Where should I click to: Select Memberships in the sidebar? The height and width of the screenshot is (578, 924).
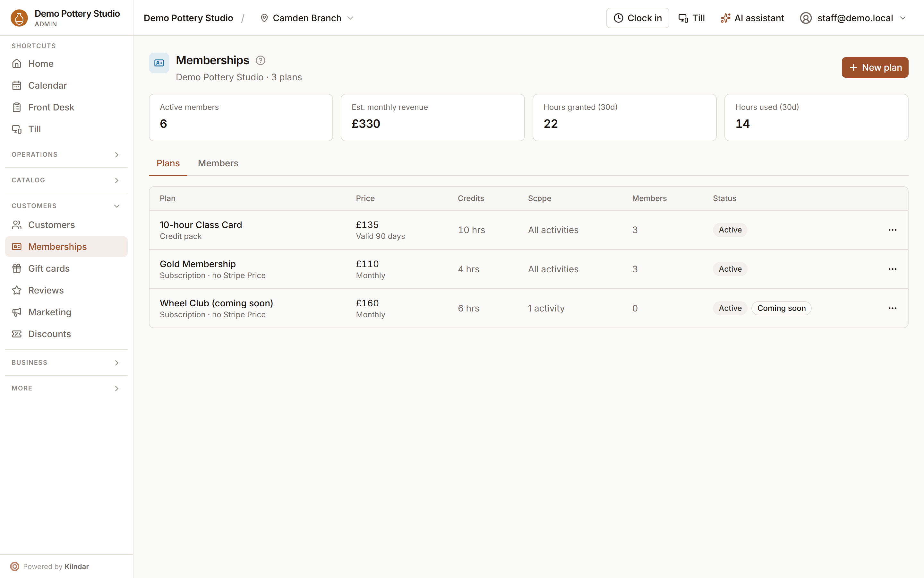(66, 247)
